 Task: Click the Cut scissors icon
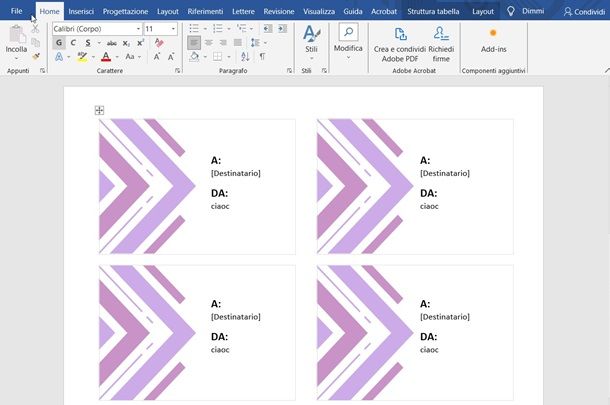pyautogui.click(x=35, y=28)
